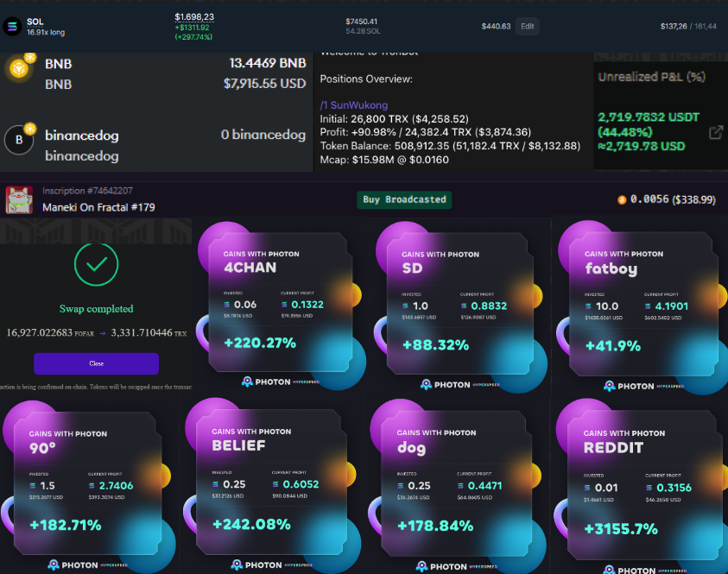Click the SOL icon beside 0.06 invested

[x=226, y=305]
